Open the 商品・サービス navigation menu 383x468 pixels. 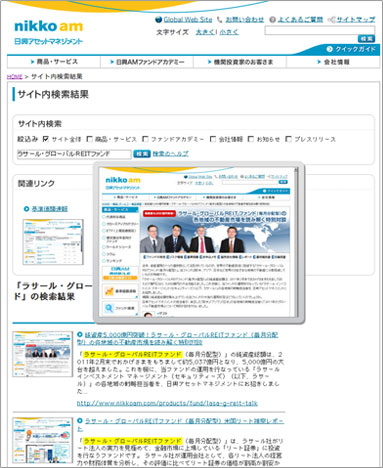click(54, 62)
